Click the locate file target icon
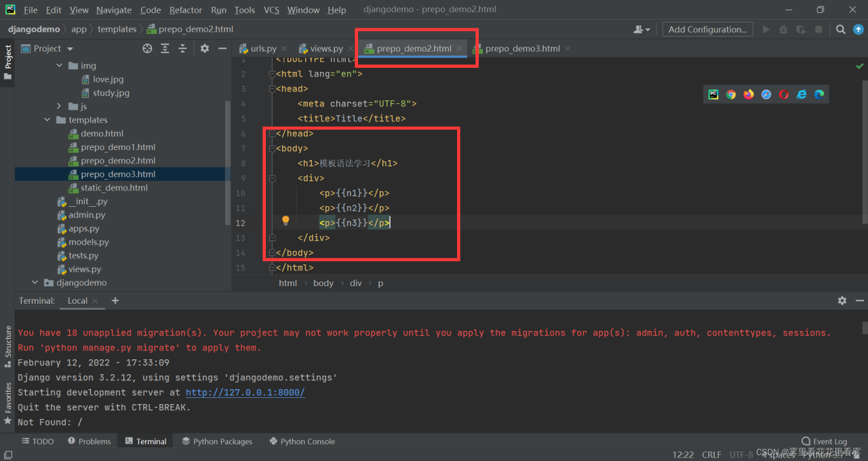This screenshot has width=868, height=461. 147,48
